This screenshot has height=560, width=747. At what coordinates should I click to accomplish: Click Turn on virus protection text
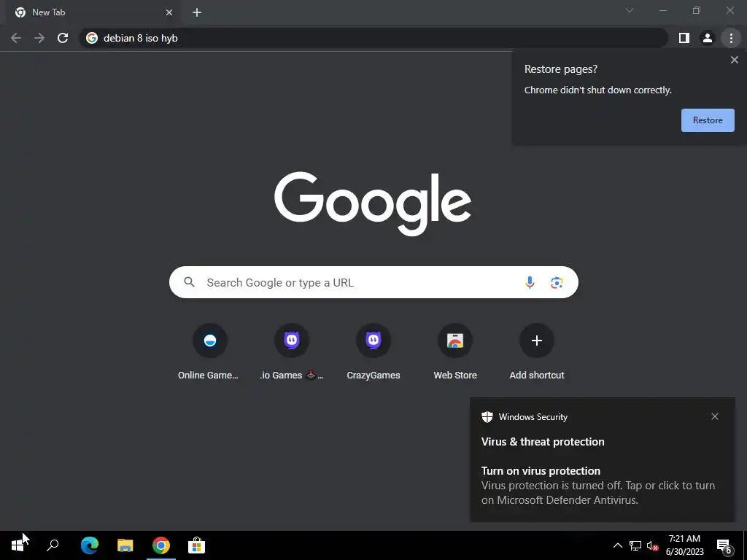[541, 471]
